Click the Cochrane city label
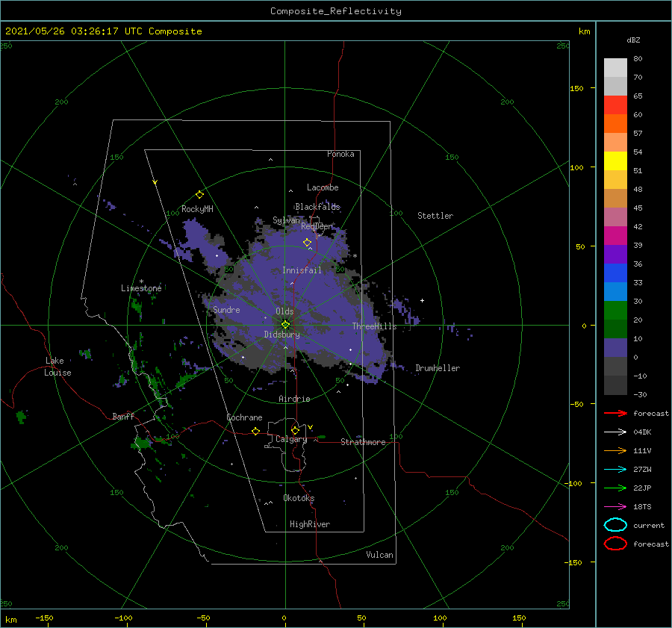Screen dimensions: 672x628 pos(244,417)
